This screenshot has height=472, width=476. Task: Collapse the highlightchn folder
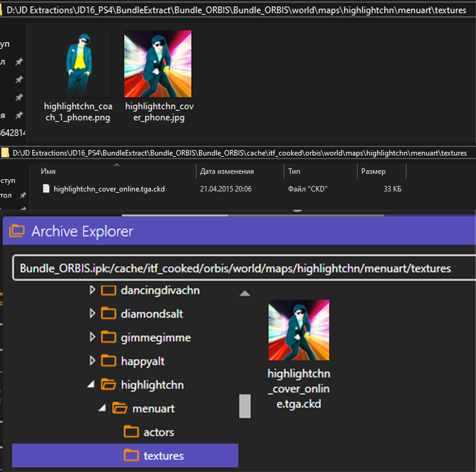point(91,385)
